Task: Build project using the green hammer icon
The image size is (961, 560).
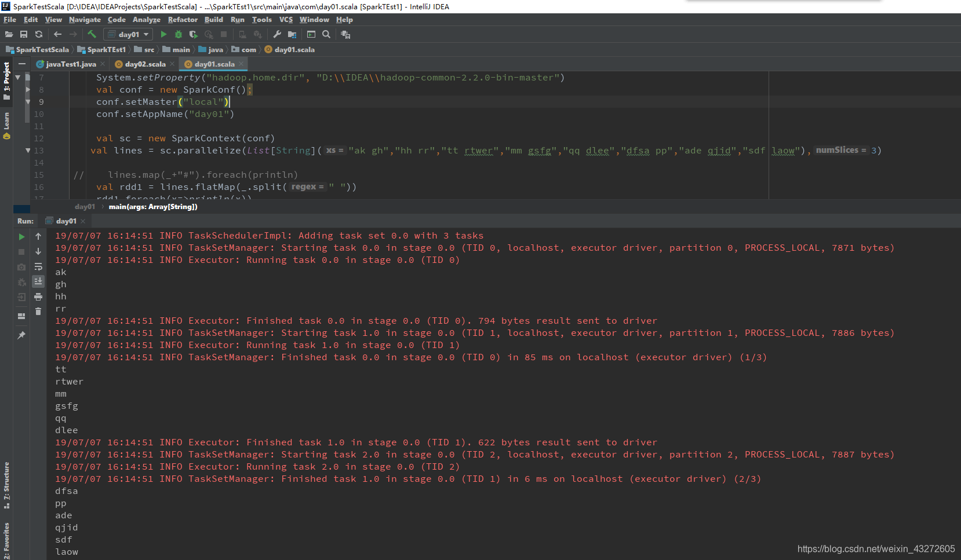Action: (92, 34)
